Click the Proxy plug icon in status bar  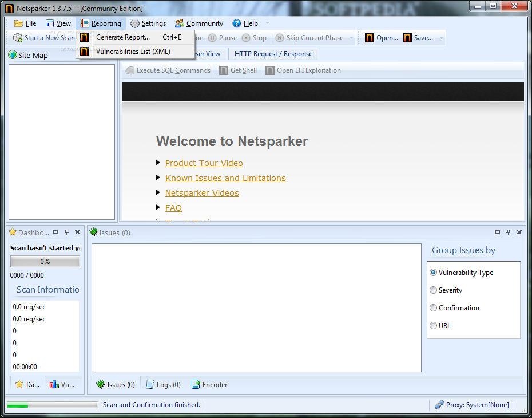click(439, 404)
